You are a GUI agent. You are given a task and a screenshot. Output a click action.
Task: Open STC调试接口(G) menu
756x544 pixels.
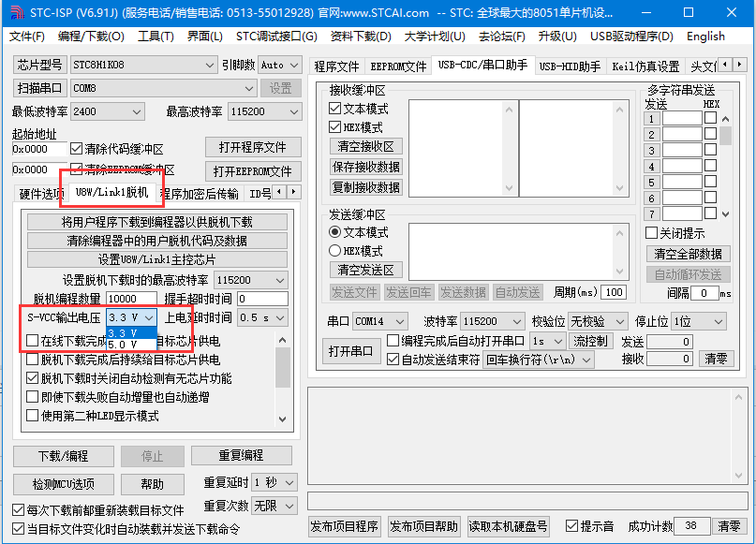(276, 37)
